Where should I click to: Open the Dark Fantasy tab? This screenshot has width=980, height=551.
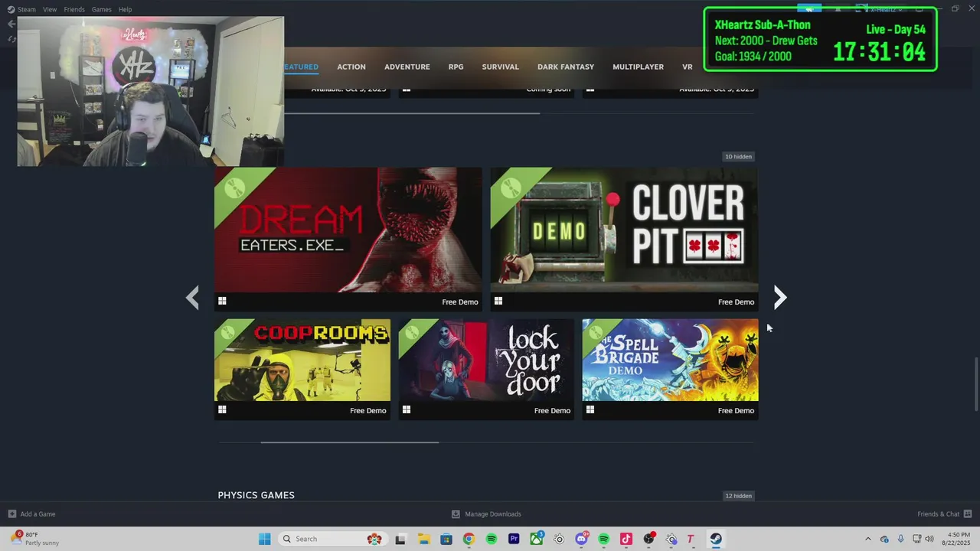pyautogui.click(x=566, y=67)
